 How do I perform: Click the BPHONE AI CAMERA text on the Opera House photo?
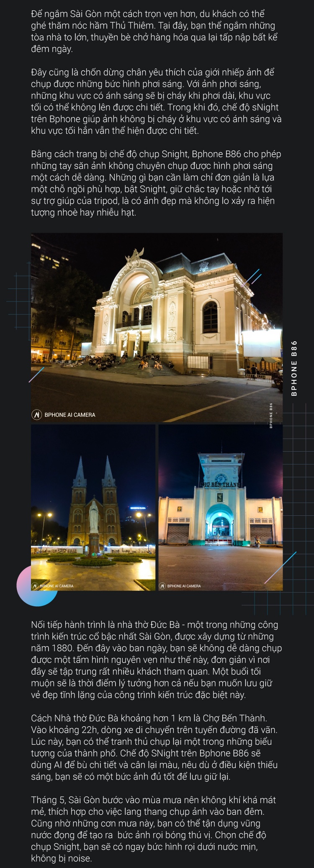coord(70,415)
